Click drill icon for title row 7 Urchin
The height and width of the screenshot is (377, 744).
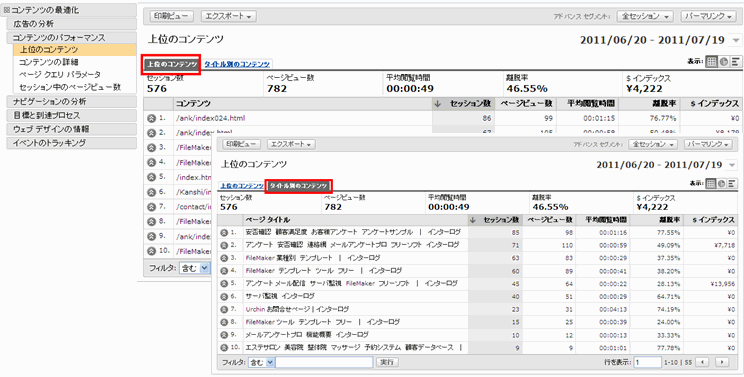(x=224, y=309)
